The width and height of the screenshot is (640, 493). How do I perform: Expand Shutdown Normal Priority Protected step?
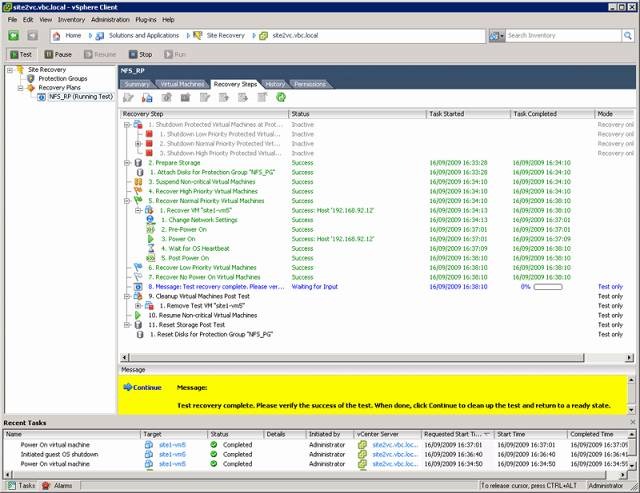pos(138,144)
